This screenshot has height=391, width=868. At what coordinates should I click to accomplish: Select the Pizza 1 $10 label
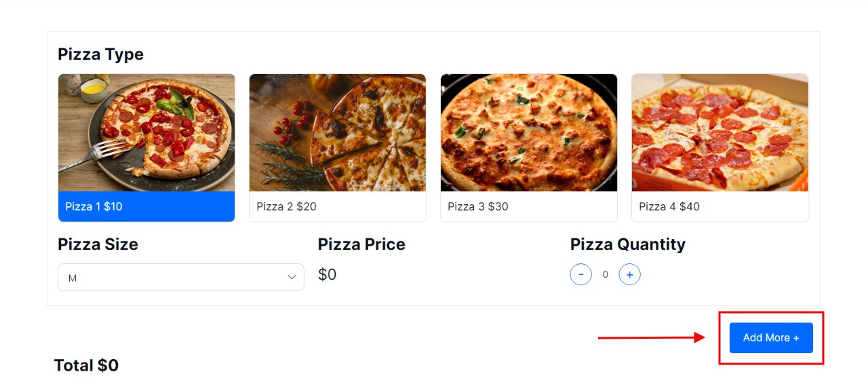pyautogui.click(x=94, y=206)
